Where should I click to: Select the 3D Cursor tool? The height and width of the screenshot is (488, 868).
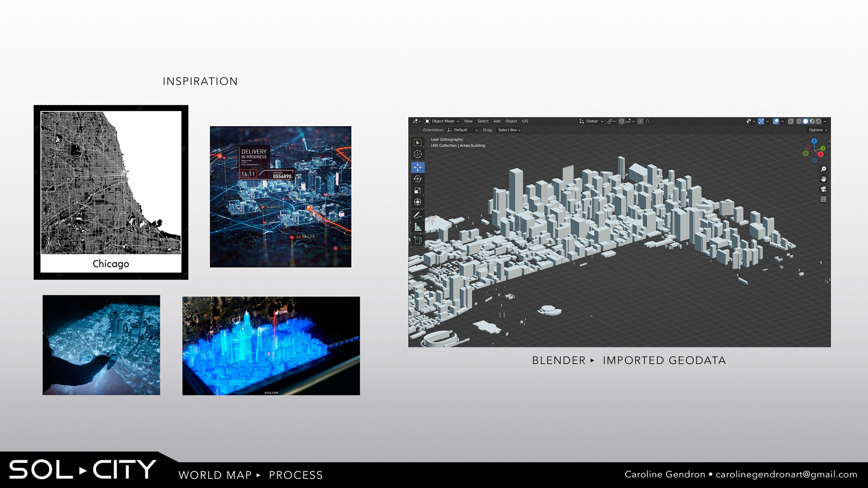[417, 154]
